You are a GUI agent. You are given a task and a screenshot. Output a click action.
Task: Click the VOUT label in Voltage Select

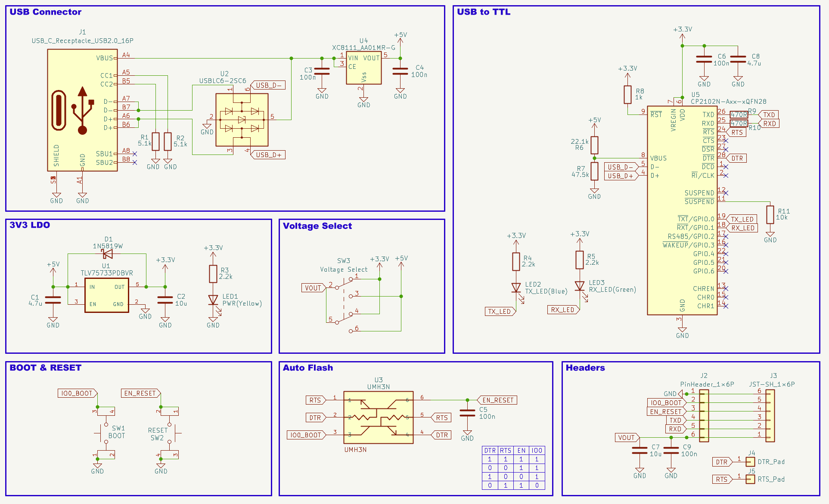313,288
